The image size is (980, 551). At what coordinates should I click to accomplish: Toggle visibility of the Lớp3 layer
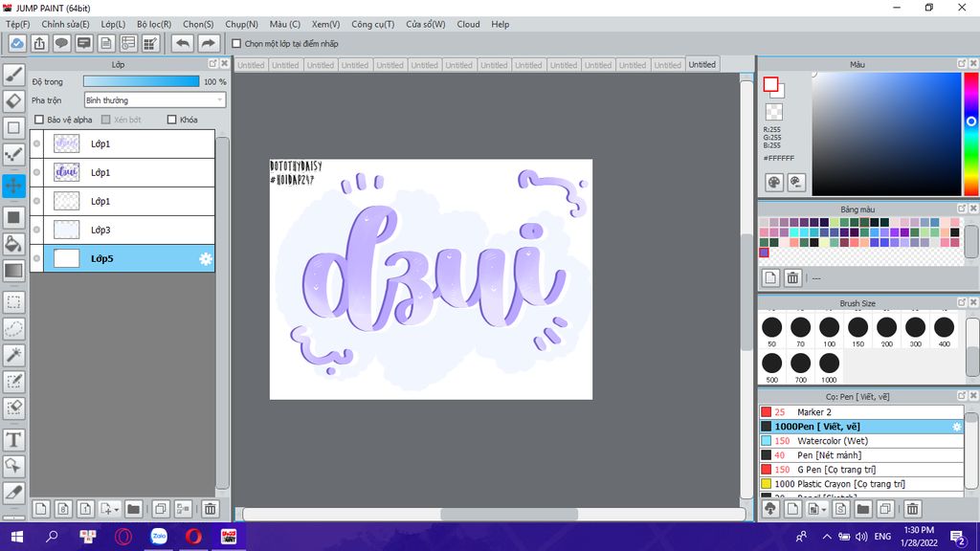click(x=37, y=230)
